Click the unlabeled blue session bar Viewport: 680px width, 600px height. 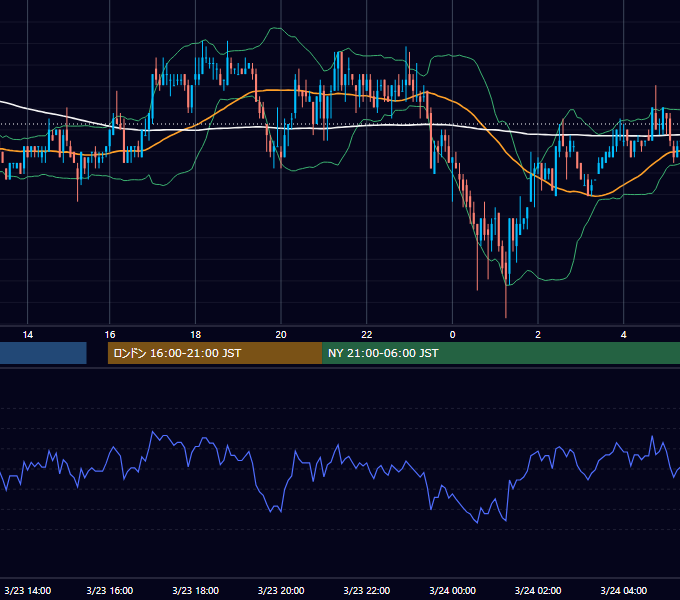(43, 353)
